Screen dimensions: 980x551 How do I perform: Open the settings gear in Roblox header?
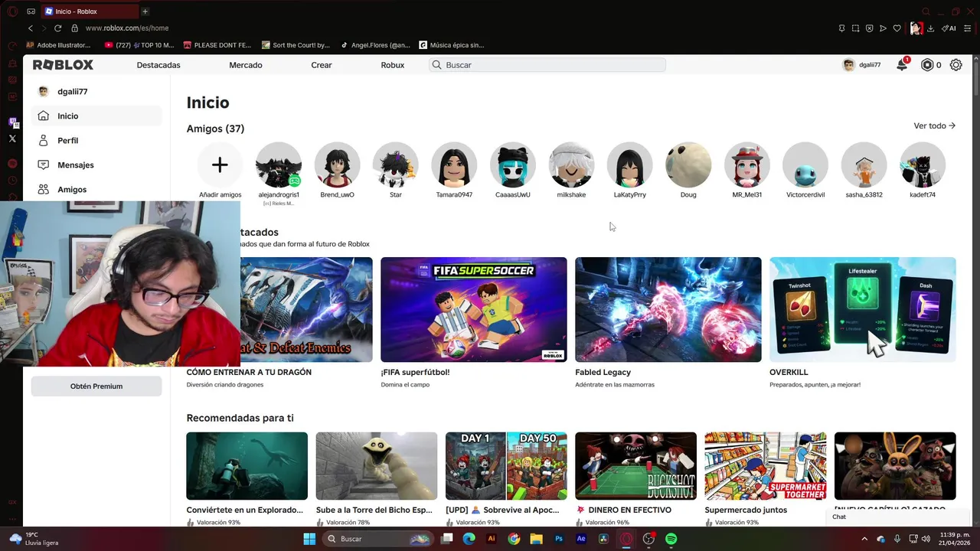click(x=955, y=65)
